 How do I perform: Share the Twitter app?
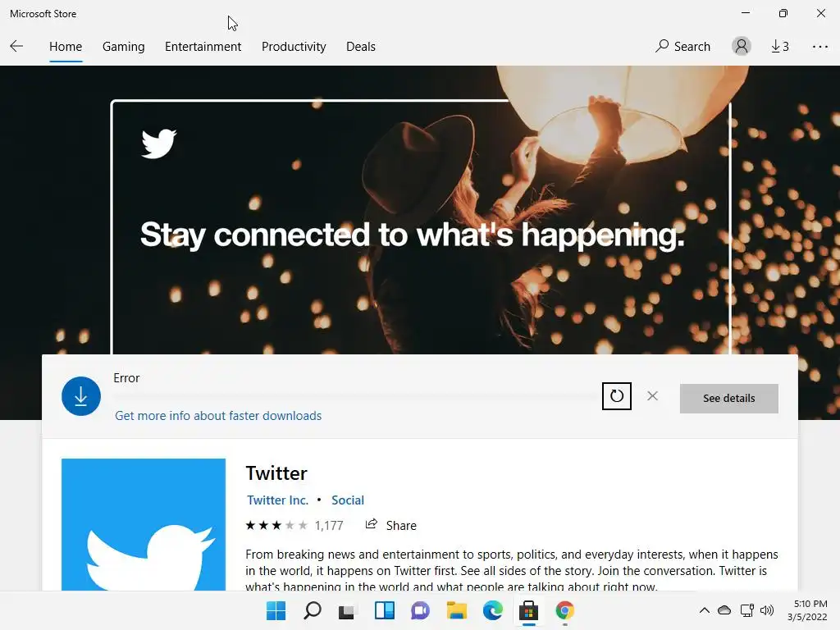(x=390, y=525)
